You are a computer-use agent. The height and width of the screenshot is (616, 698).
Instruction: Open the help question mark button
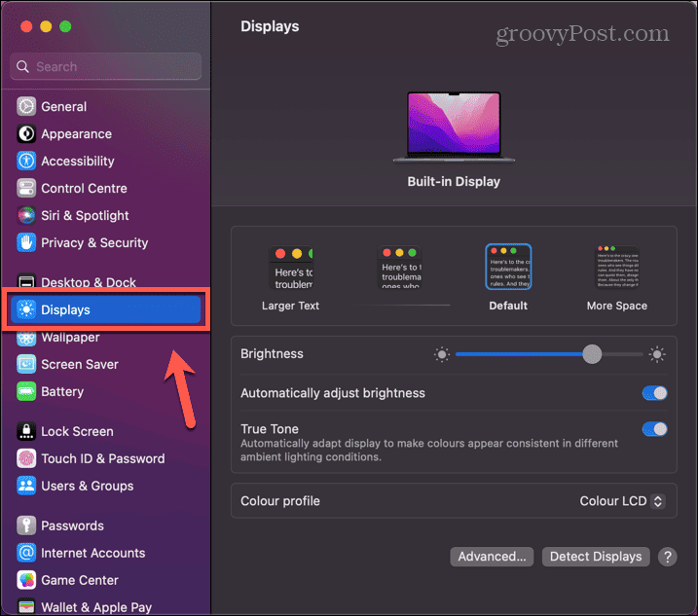(667, 557)
